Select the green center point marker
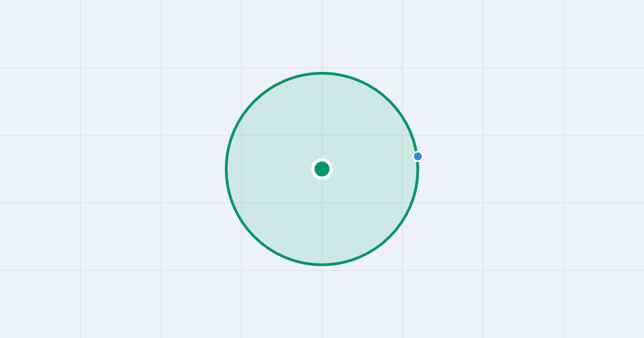 click(322, 169)
